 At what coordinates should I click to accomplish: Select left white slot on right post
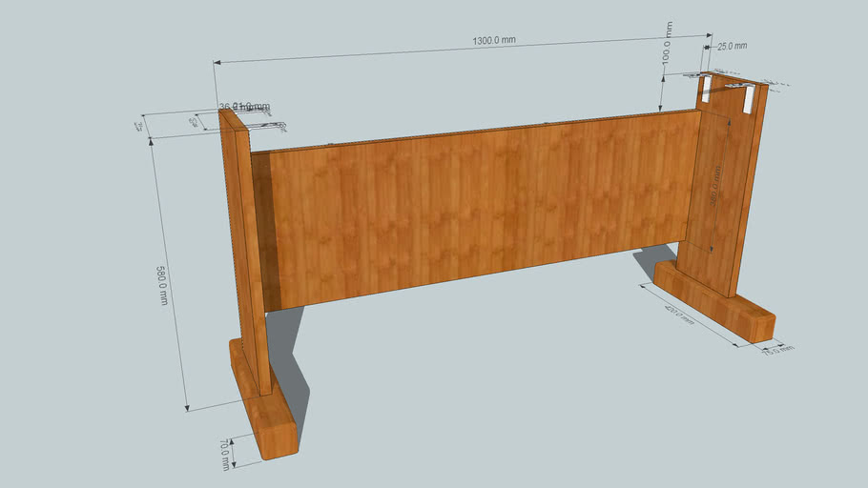705,89
